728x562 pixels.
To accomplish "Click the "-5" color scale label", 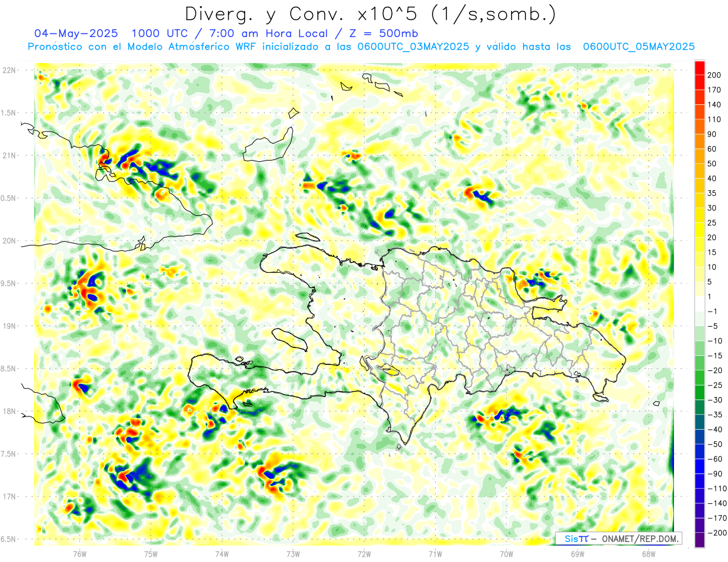I will (714, 326).
